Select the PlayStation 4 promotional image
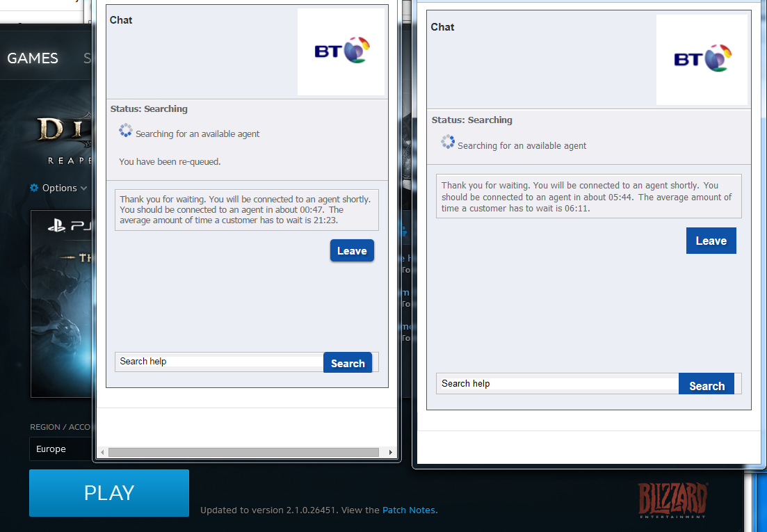This screenshot has width=767, height=532. [x=63, y=299]
